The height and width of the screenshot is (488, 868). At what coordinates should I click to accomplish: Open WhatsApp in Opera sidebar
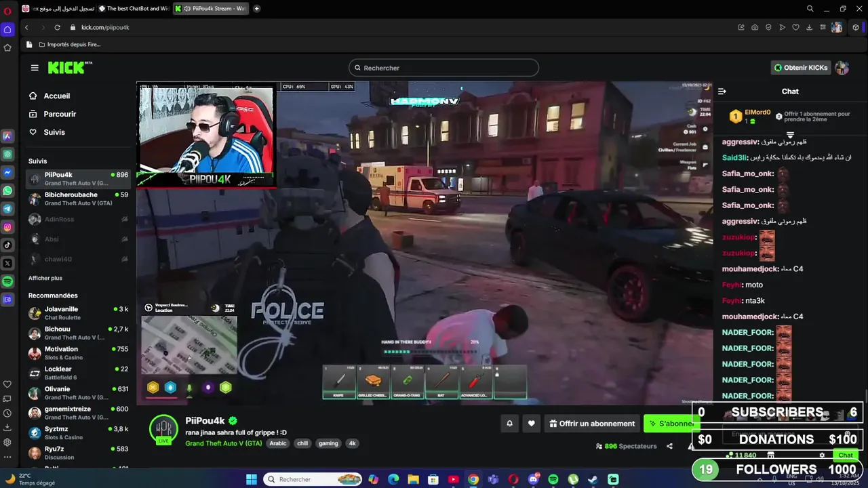[x=7, y=191]
